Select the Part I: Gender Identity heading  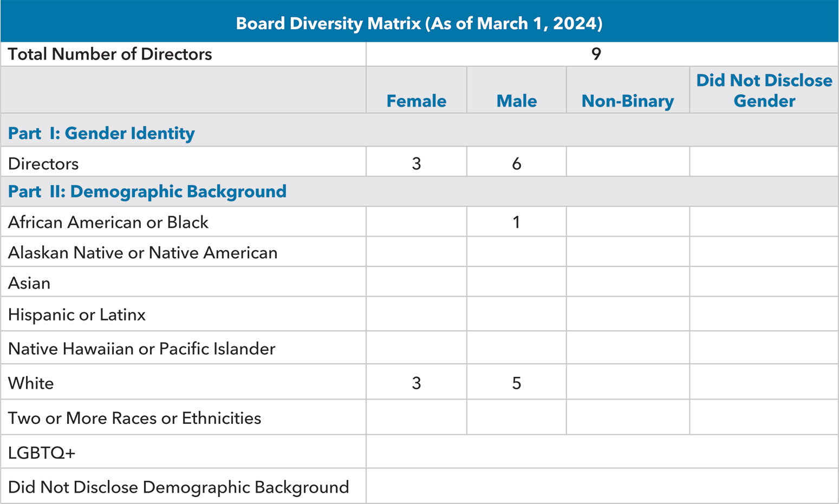[x=101, y=133]
